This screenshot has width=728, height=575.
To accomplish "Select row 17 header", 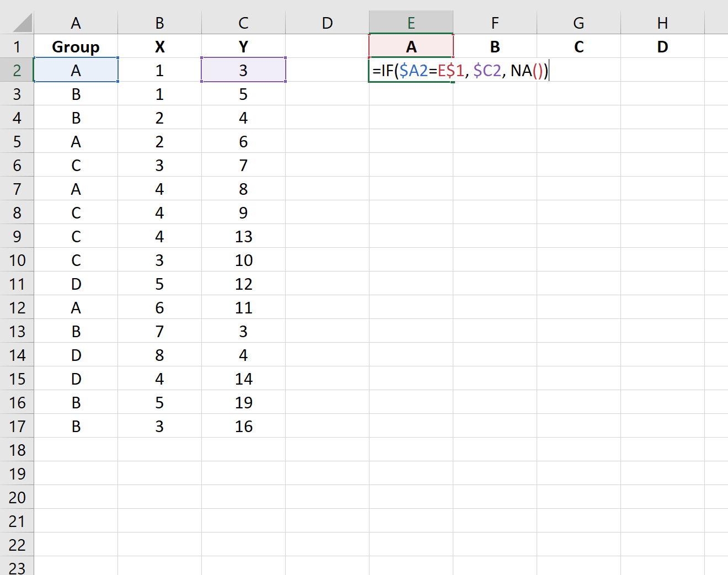I will tap(17, 426).
